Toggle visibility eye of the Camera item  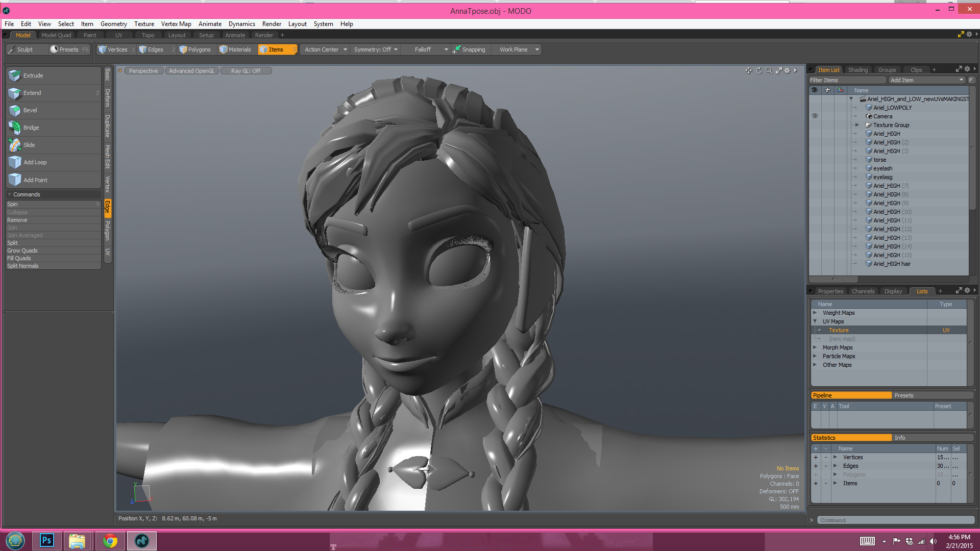(815, 116)
